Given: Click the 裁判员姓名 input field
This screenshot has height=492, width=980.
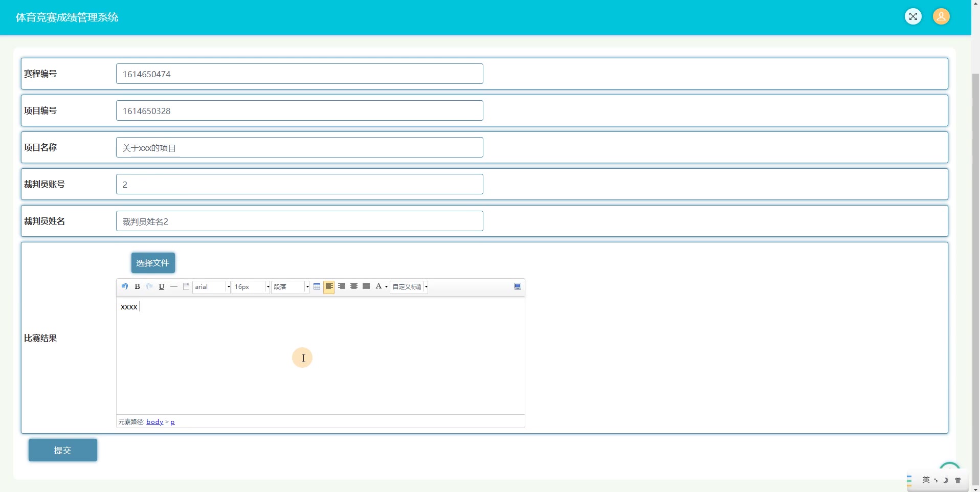Looking at the screenshot, I should (300, 221).
